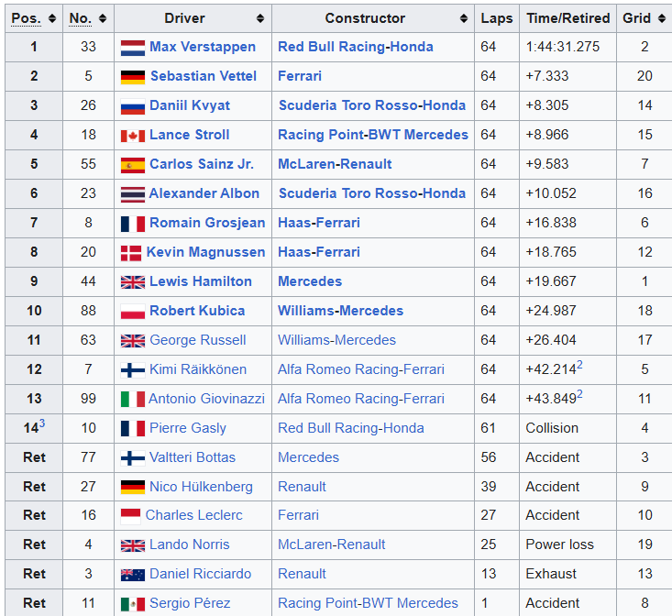Click the French flag beside Pierre Gasly
This screenshot has height=616, width=672.
pos(133,429)
